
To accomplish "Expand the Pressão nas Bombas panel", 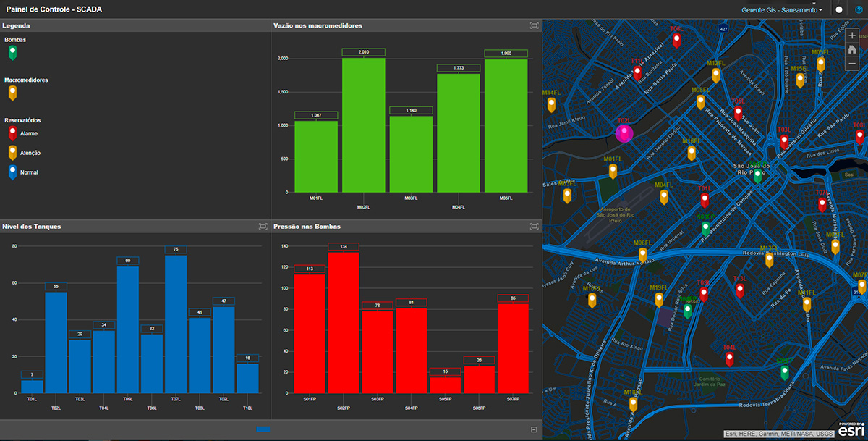I will [534, 227].
